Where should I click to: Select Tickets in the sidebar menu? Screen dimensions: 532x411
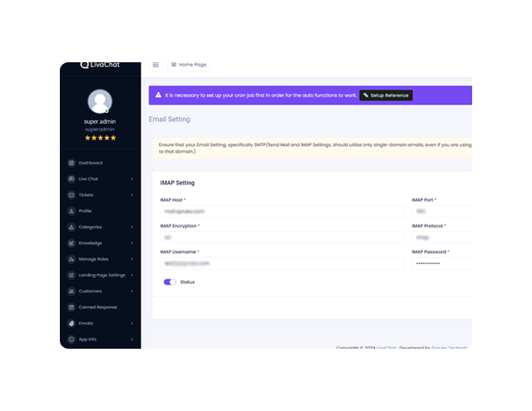pyautogui.click(x=86, y=195)
